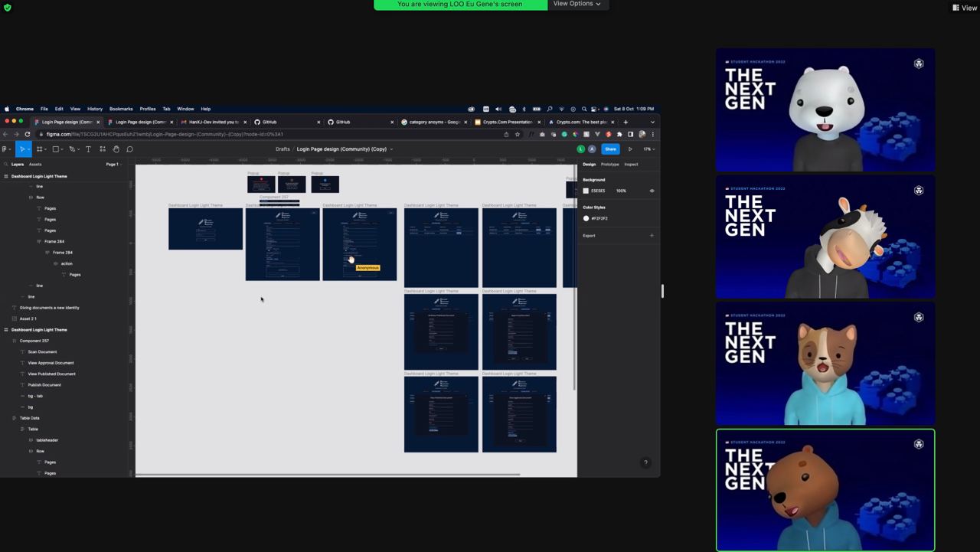The image size is (980, 552).
Task: Select the Move tool
Action: click(22, 149)
